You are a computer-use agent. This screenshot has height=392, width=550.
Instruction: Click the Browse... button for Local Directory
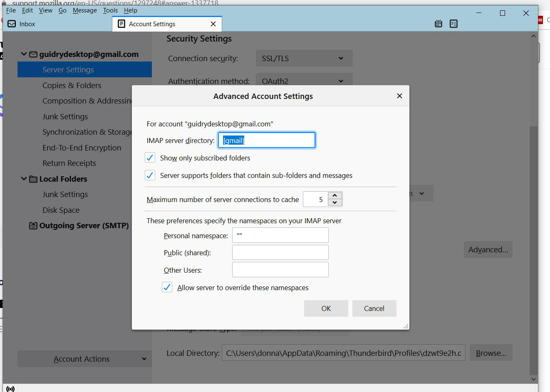(491, 353)
